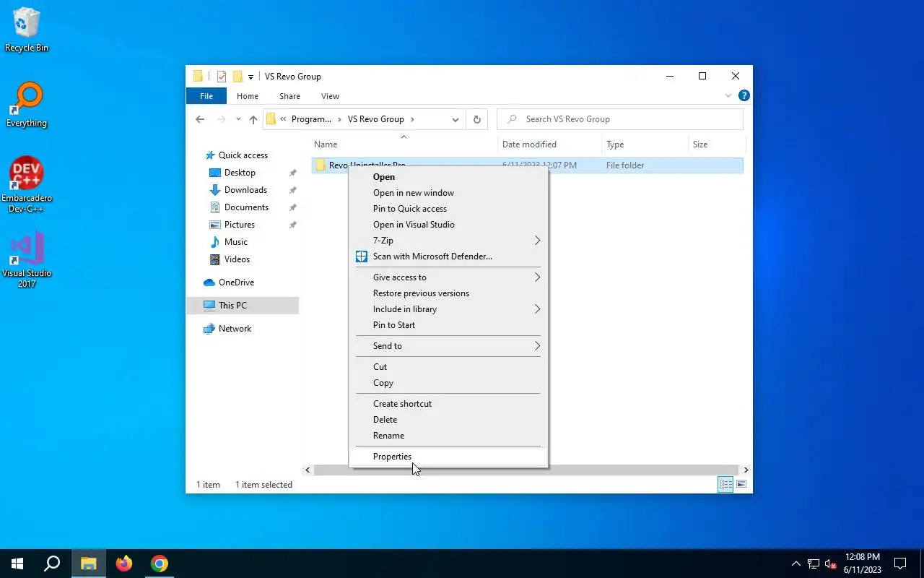This screenshot has width=924, height=578.
Task: Choose Open in the context menu
Action: (x=448, y=177)
